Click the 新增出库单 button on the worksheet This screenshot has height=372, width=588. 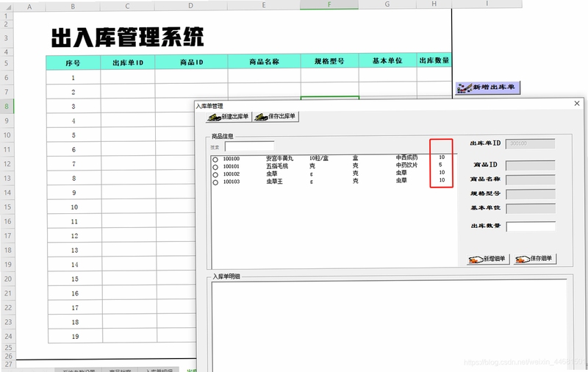click(x=487, y=87)
